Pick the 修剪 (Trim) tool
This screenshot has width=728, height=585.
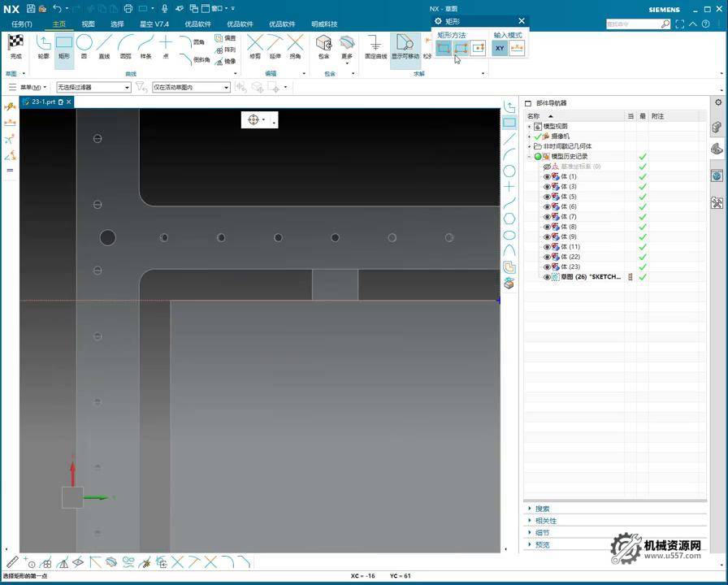tap(255, 46)
